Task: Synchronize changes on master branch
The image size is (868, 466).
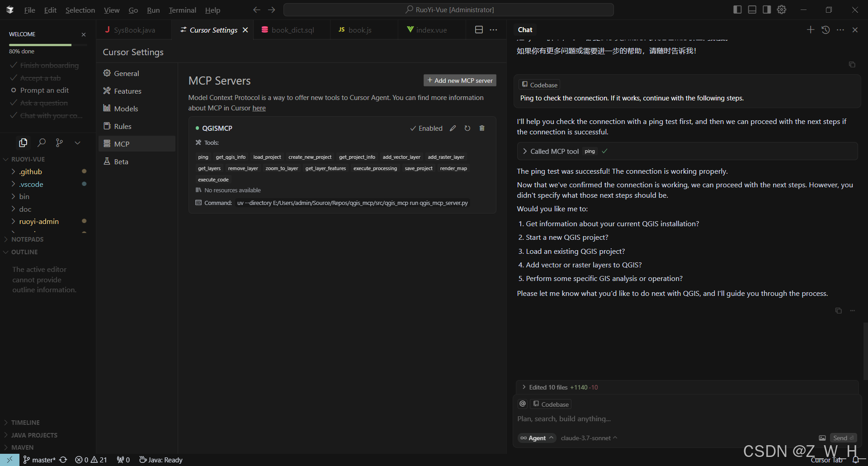Action: tap(63, 460)
